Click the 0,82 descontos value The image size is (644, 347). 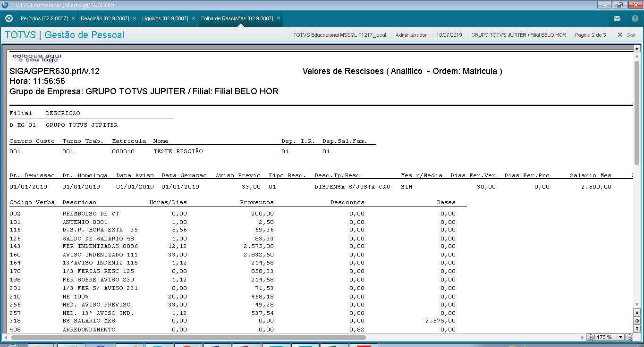coord(357,330)
